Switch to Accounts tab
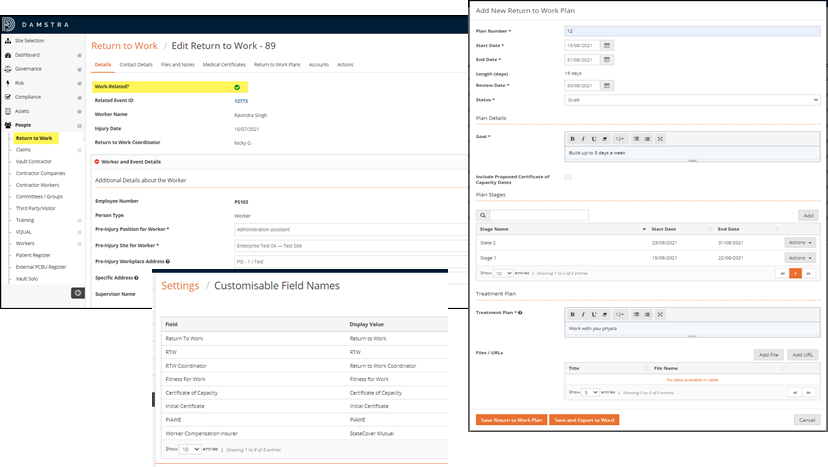828x467 pixels. [x=318, y=64]
